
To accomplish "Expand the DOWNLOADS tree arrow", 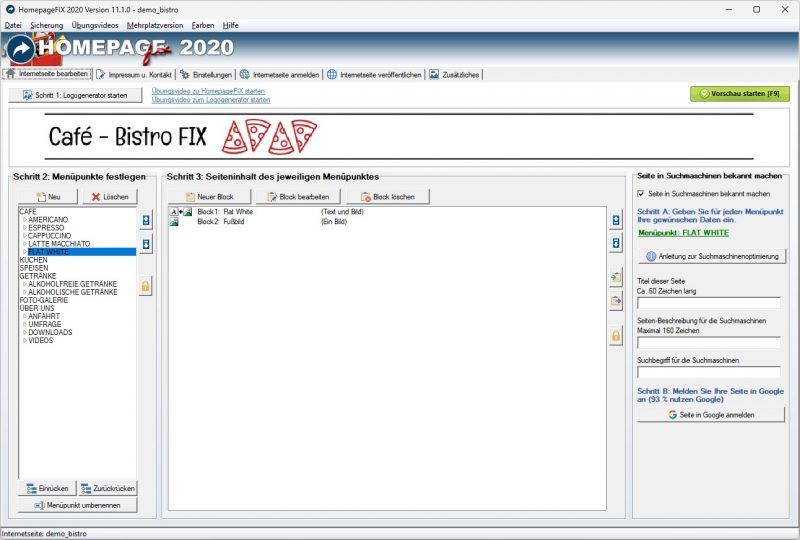I will [x=24, y=332].
